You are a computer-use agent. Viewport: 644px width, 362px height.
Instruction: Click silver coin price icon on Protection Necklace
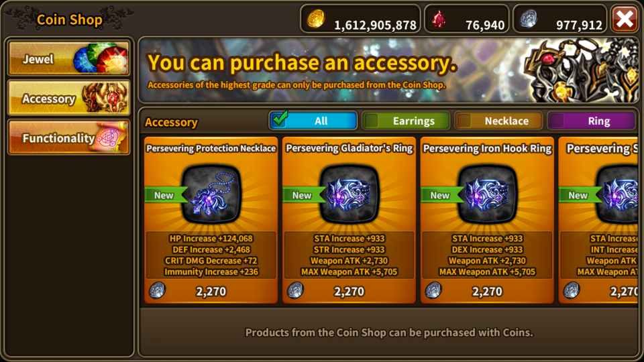pos(157,290)
